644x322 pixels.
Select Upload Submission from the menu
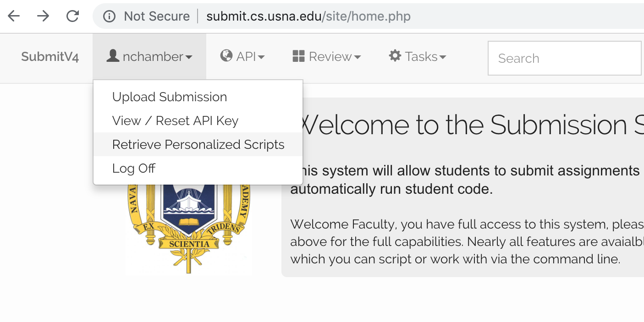click(170, 97)
